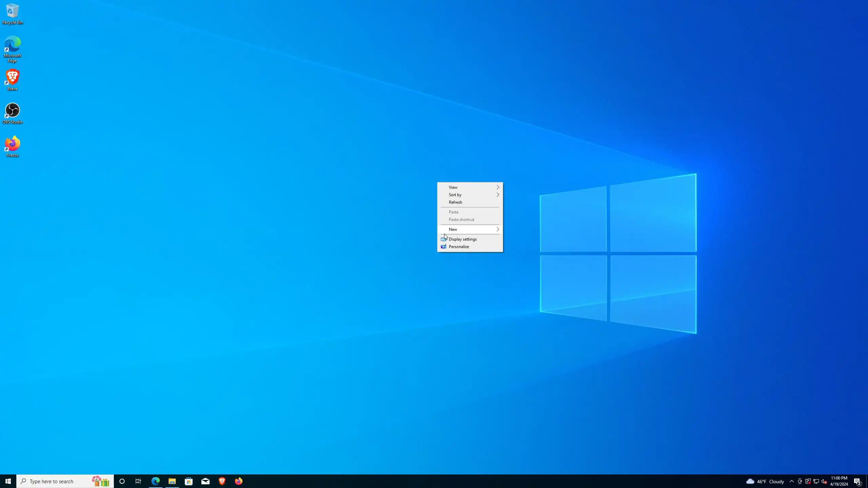The width and height of the screenshot is (868, 488).
Task: Select the OBS Studio desktop shortcut
Action: click(x=12, y=113)
